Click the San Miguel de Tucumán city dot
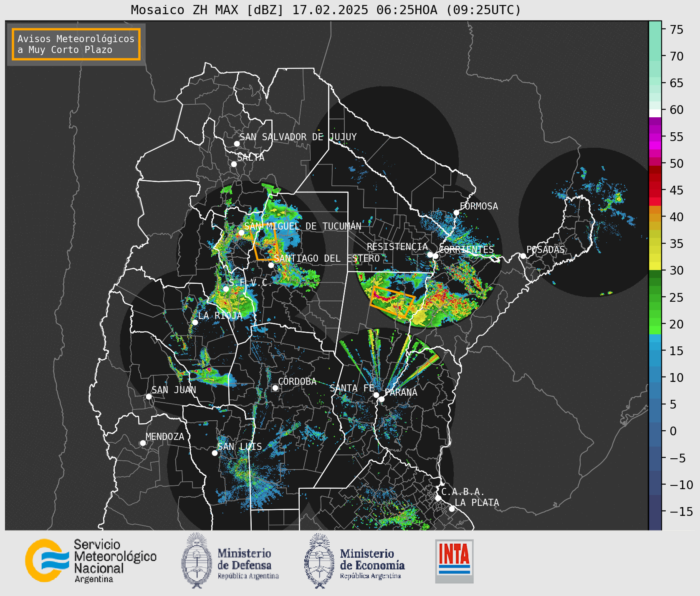700x596 pixels. 241,232
